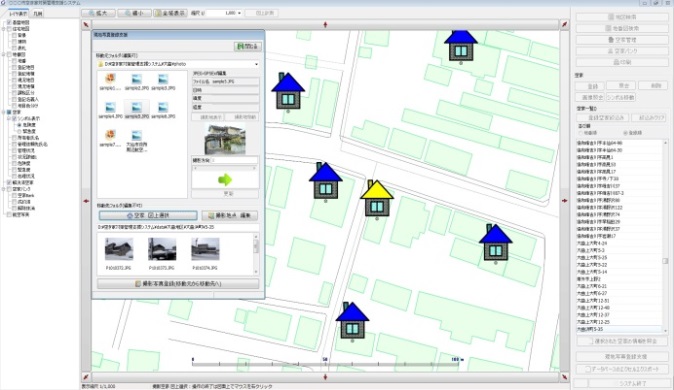Click the house preview photo in the dialog
The height and width of the screenshot is (390, 674).
225,139
